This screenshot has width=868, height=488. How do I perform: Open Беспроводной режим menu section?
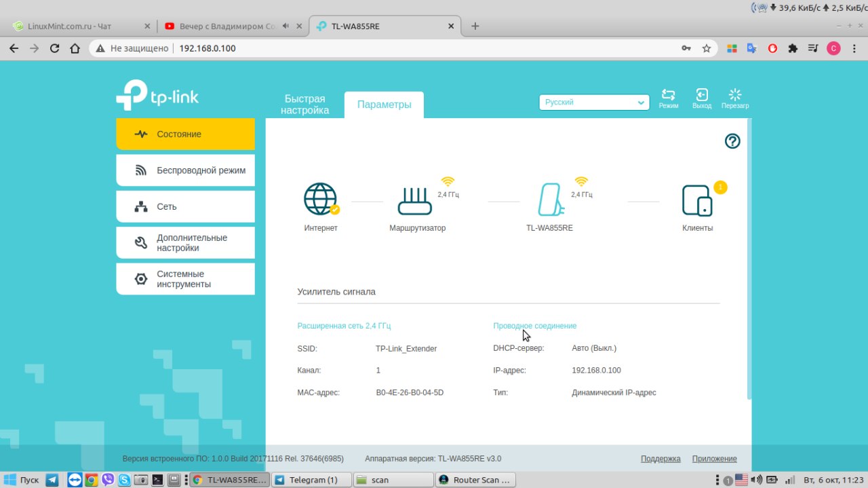(x=185, y=170)
